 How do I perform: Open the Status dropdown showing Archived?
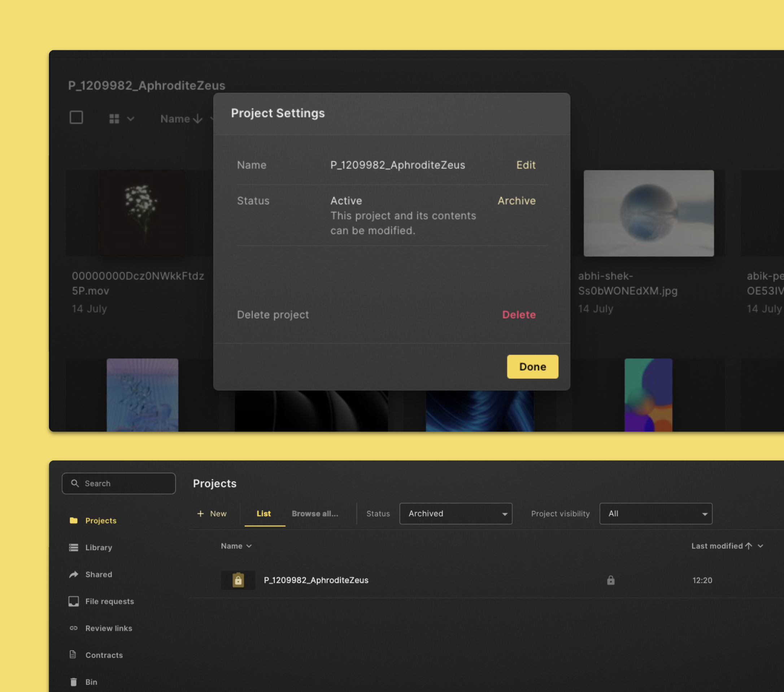tap(456, 514)
